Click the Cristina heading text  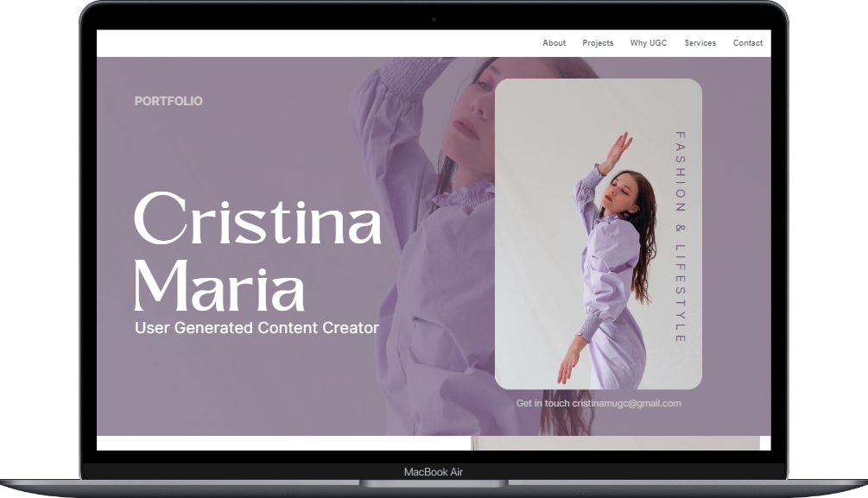pyautogui.click(x=257, y=218)
